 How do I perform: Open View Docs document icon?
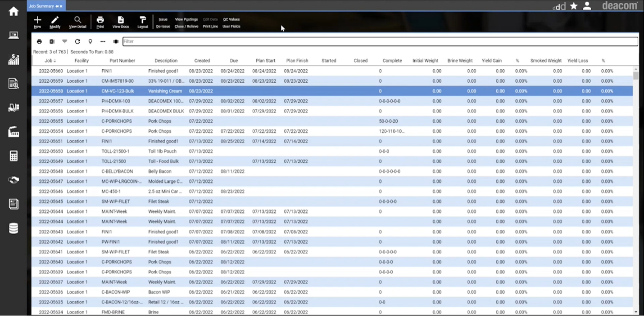coord(120,22)
